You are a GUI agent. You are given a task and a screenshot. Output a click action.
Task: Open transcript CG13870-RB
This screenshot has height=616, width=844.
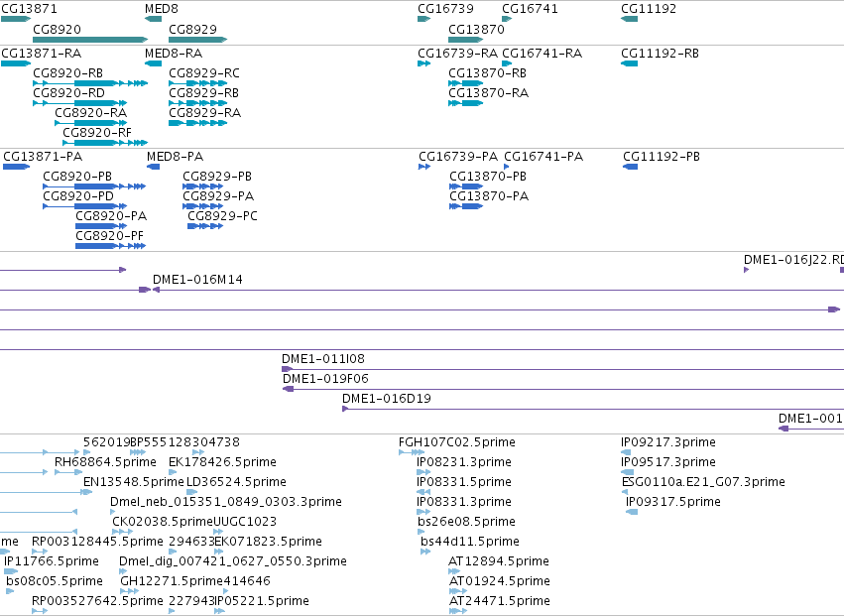[x=488, y=73]
